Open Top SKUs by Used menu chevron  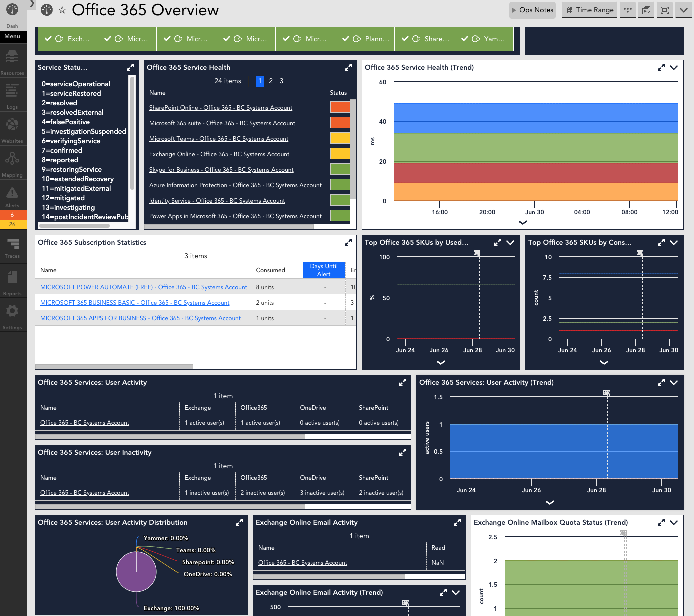coord(510,243)
